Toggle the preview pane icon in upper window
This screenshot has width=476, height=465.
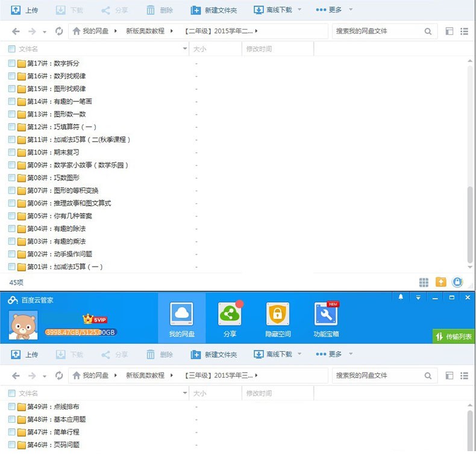449,31
